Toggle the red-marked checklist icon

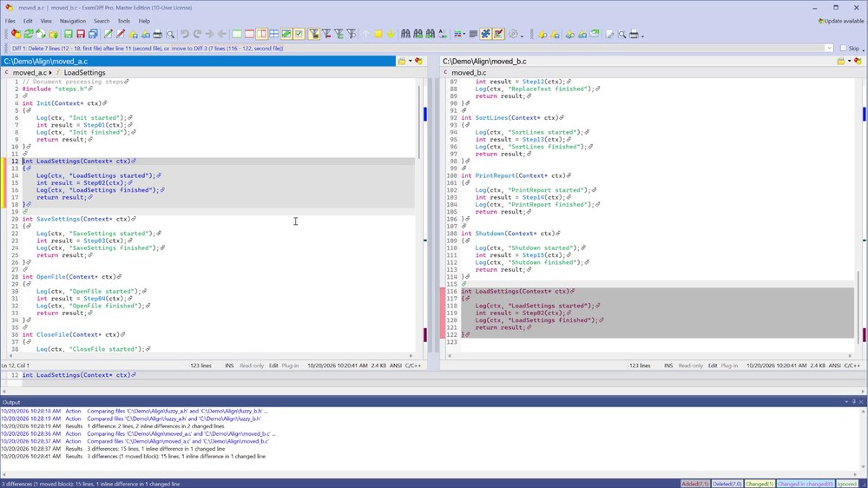(498, 35)
